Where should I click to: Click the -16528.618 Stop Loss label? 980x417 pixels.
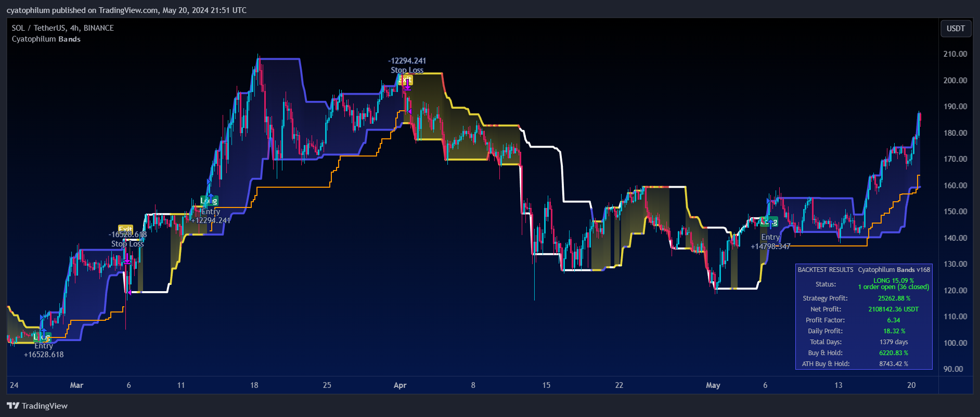[127, 239]
